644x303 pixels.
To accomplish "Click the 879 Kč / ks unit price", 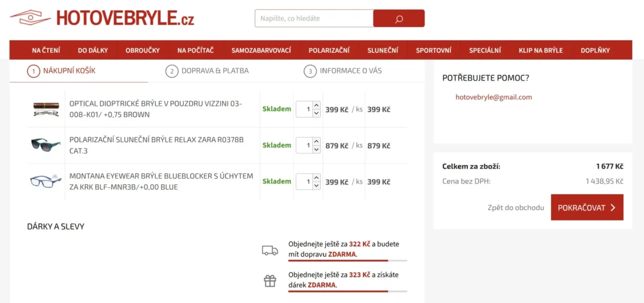I will (344, 146).
